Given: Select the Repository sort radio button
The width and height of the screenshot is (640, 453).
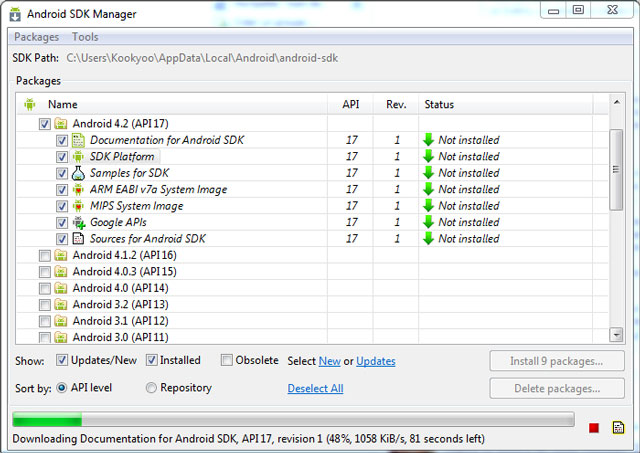Looking at the screenshot, I should tap(151, 387).
